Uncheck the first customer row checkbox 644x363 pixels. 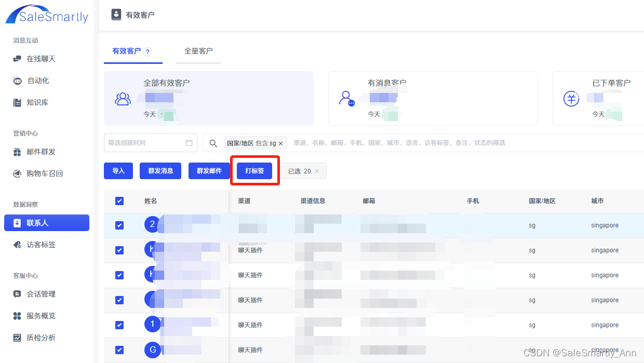(x=119, y=225)
